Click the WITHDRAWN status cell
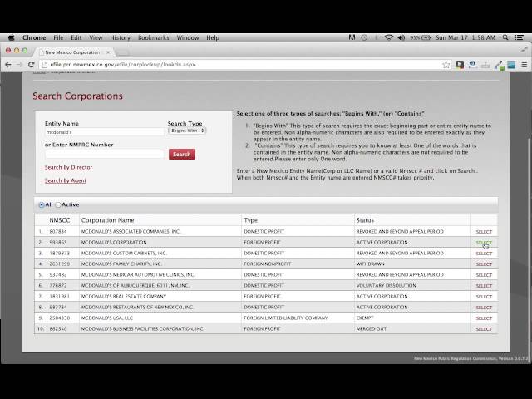The image size is (532, 399). [371, 264]
